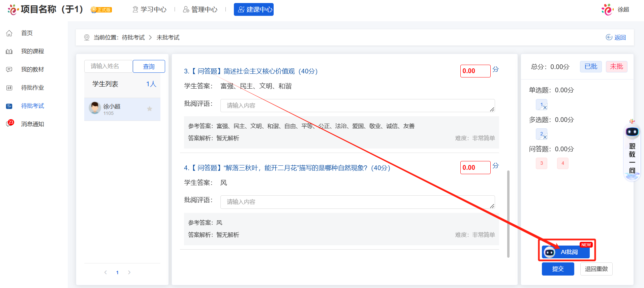
Task: Filter by 已批 status
Action: 591,67
